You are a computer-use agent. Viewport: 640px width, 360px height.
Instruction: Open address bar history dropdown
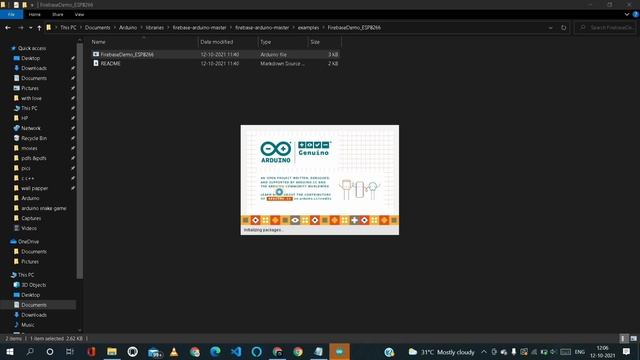tap(550, 28)
